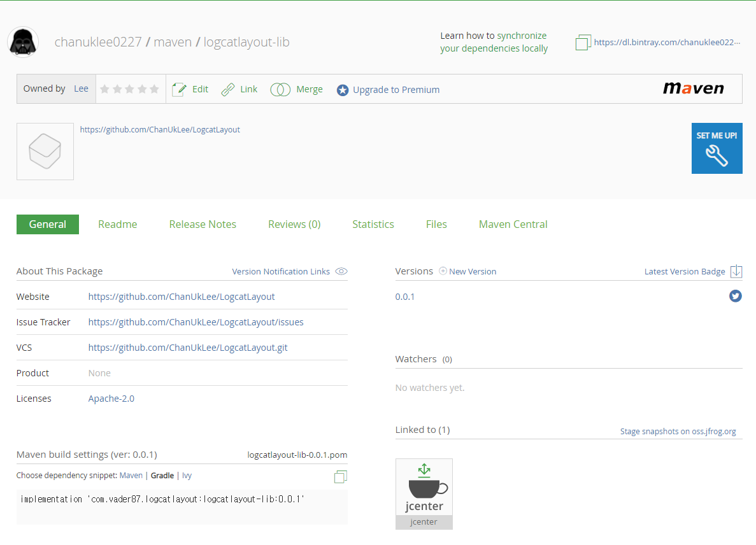Viewport: 756px width, 545px height.
Task: Open the jcenter repository tile
Action: [x=424, y=494]
